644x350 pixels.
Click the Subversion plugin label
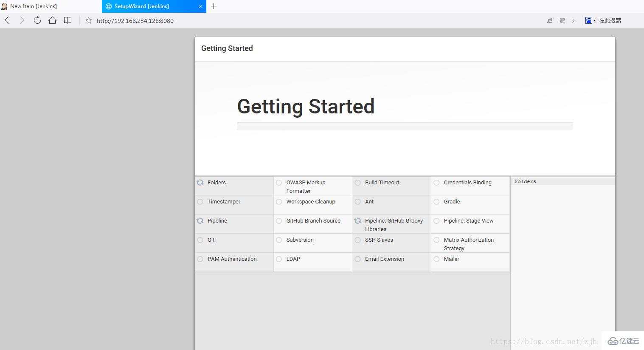pos(300,240)
